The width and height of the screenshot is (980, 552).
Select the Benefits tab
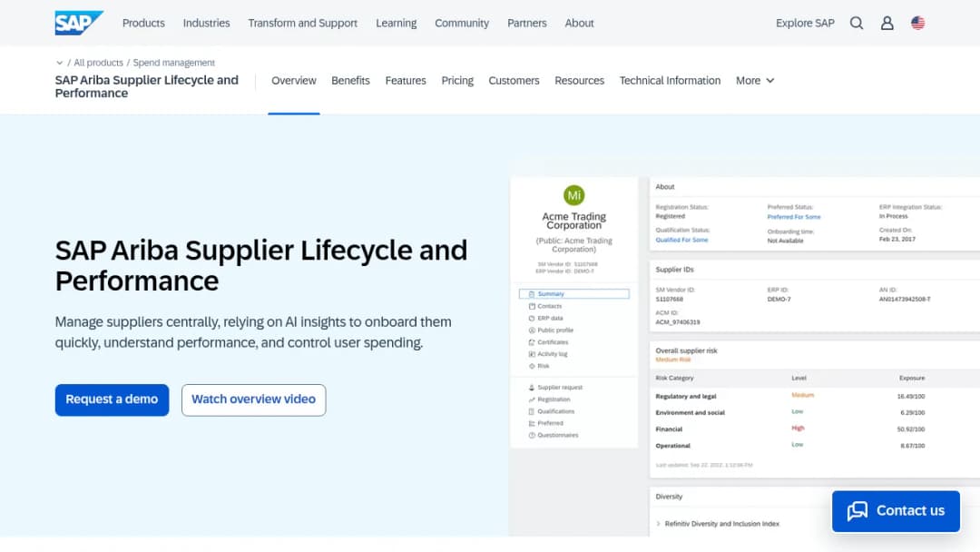point(350,81)
